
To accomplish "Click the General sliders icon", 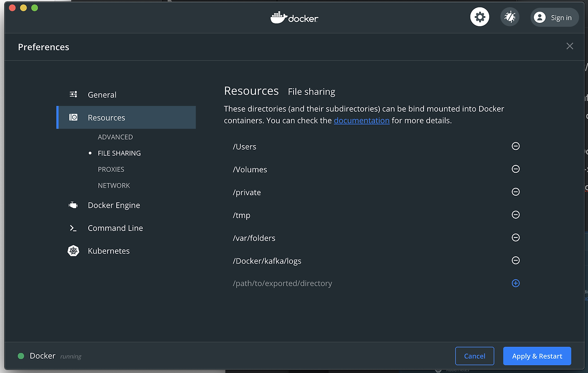I will pyautogui.click(x=73, y=94).
